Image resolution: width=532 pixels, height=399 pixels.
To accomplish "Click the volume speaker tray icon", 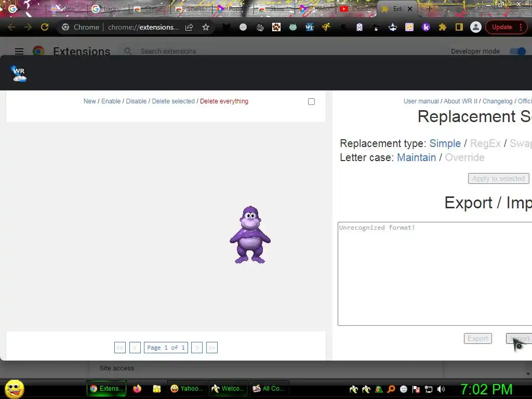I will 441,389.
